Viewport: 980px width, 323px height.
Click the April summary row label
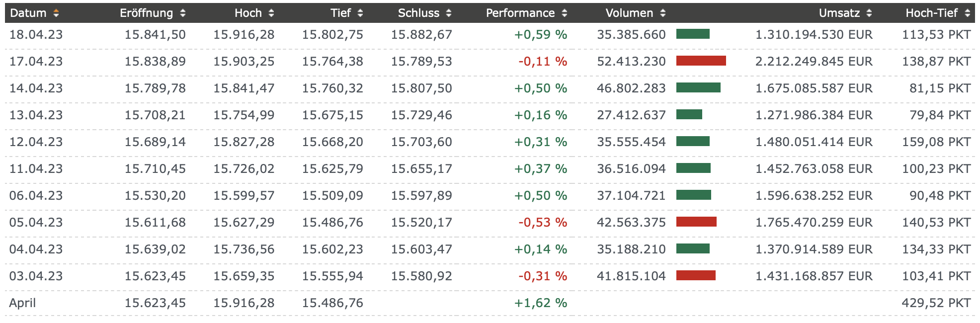pos(22,303)
